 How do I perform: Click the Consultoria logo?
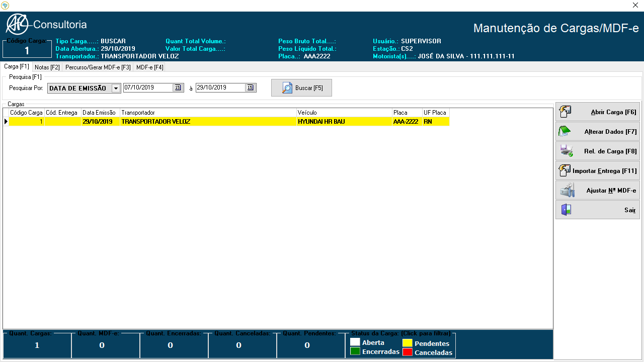click(46, 24)
